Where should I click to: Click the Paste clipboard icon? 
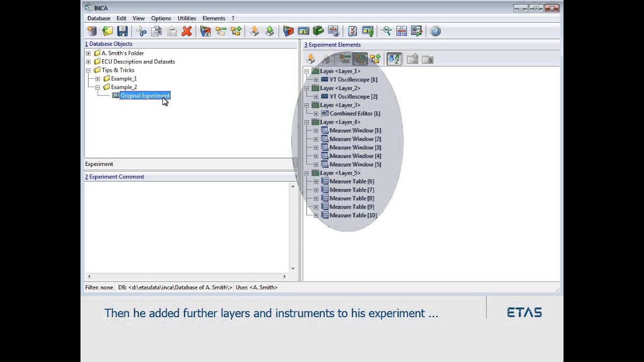pos(172,31)
